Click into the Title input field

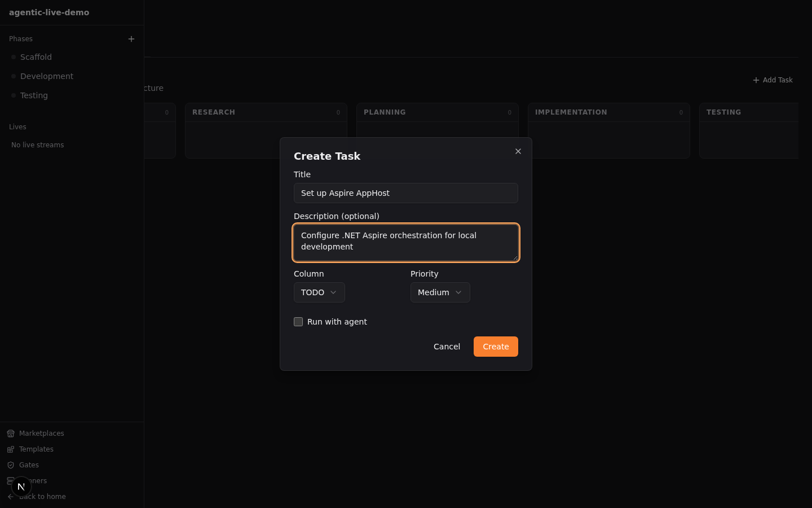point(405,193)
